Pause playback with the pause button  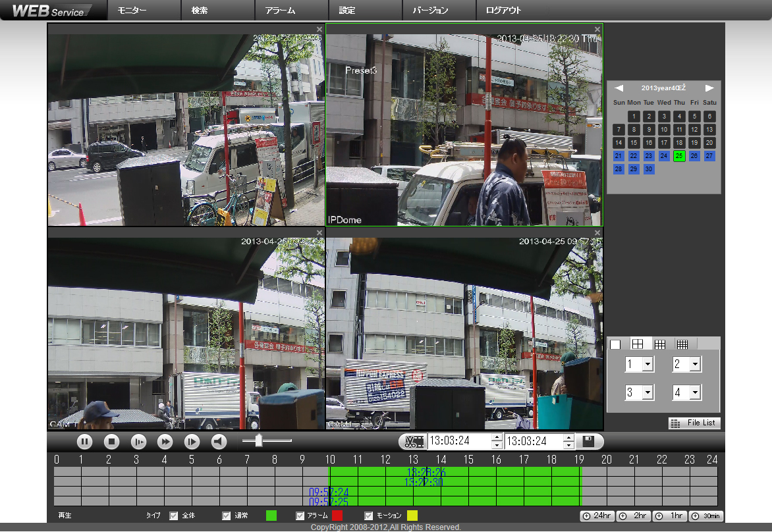point(85,442)
